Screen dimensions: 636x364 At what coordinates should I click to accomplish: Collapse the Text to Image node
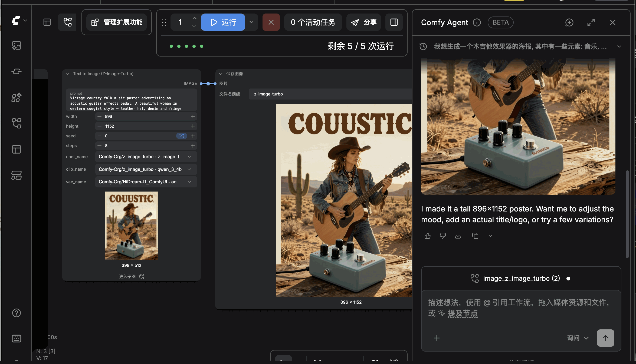67,74
